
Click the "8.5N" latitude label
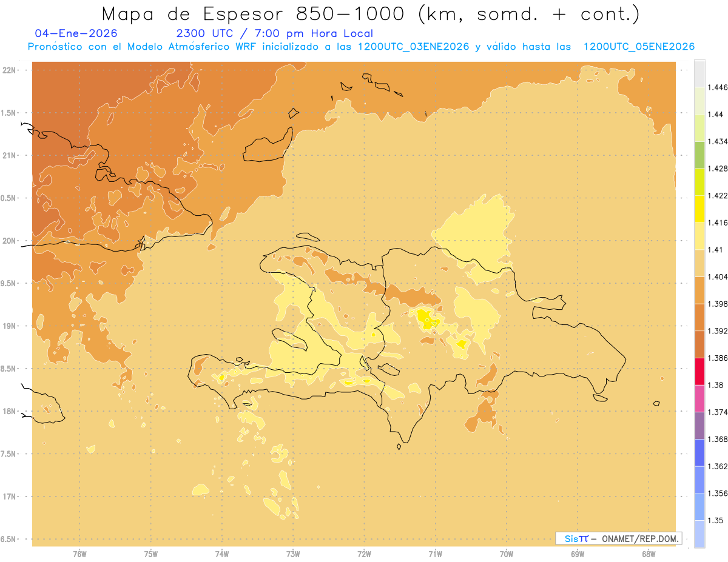coord(9,369)
